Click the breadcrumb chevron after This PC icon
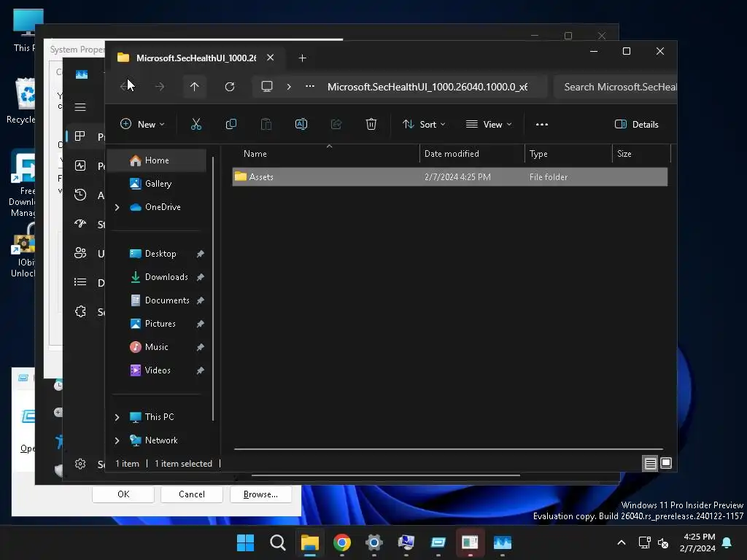 289,87
